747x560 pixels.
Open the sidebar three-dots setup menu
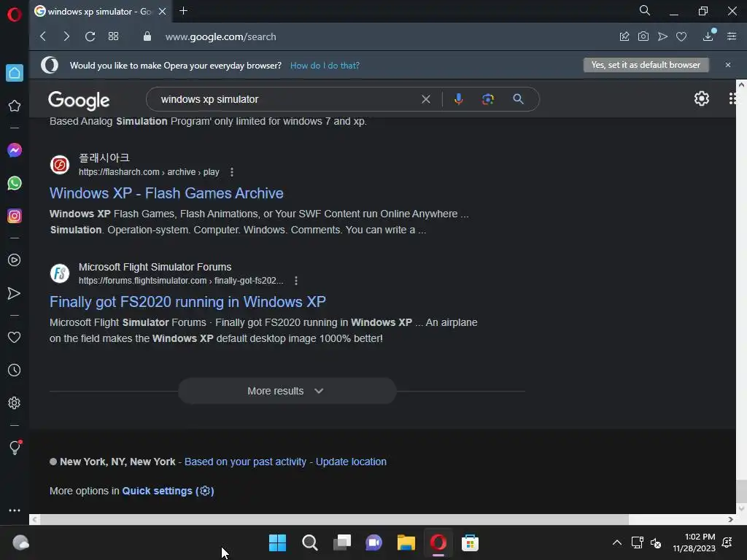click(15, 510)
